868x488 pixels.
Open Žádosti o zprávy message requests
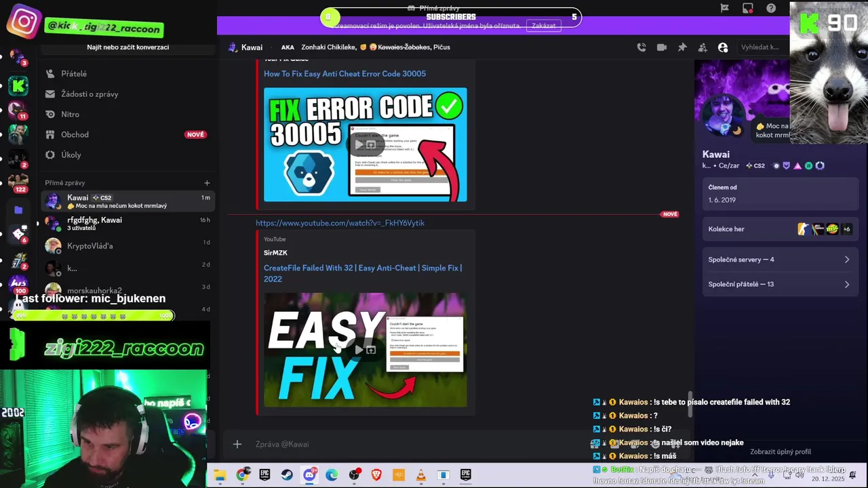click(x=127, y=94)
